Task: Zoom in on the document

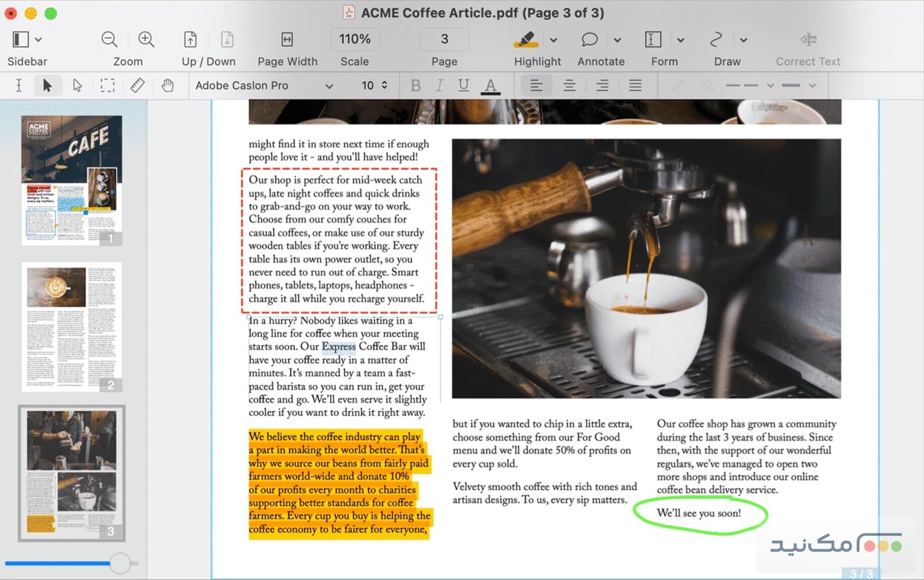Action: coord(146,39)
